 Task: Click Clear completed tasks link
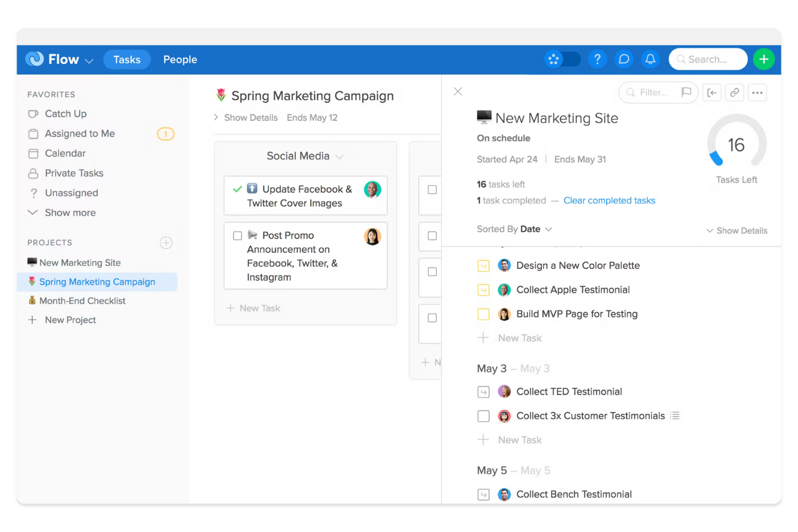coord(609,201)
